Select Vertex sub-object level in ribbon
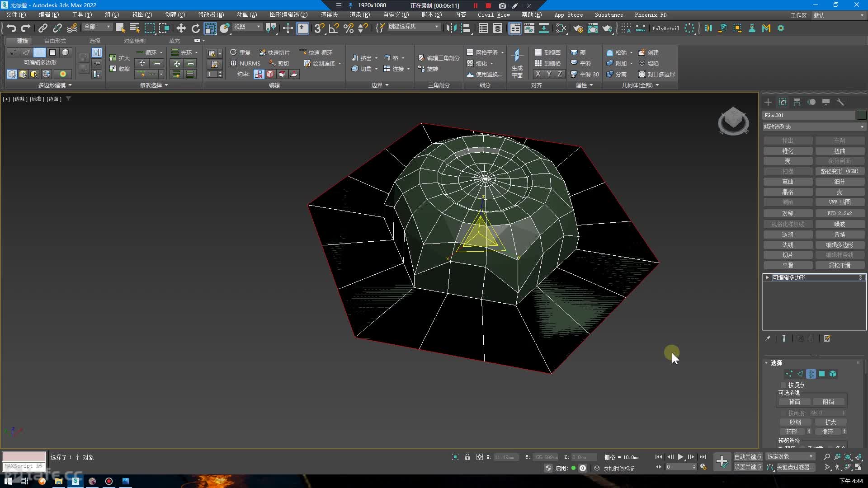Image resolution: width=868 pixels, height=488 pixels. click(x=13, y=52)
